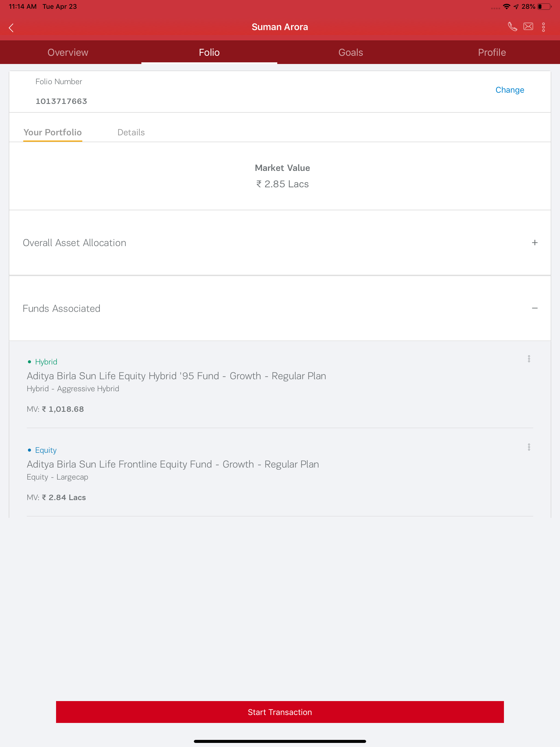
Task: Tap the Wi-Fi status icon
Action: coord(507,6)
